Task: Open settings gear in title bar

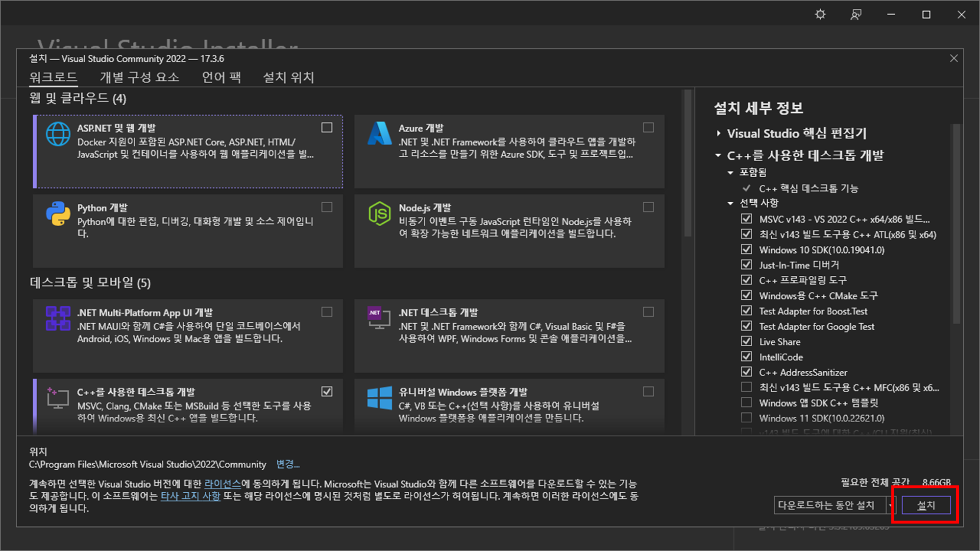Action: click(x=820, y=15)
